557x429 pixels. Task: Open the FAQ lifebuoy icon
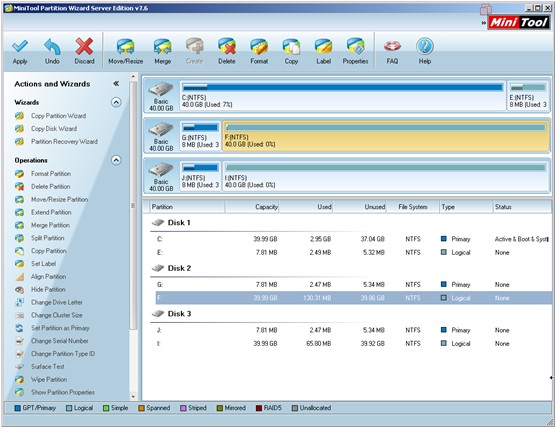click(x=393, y=46)
